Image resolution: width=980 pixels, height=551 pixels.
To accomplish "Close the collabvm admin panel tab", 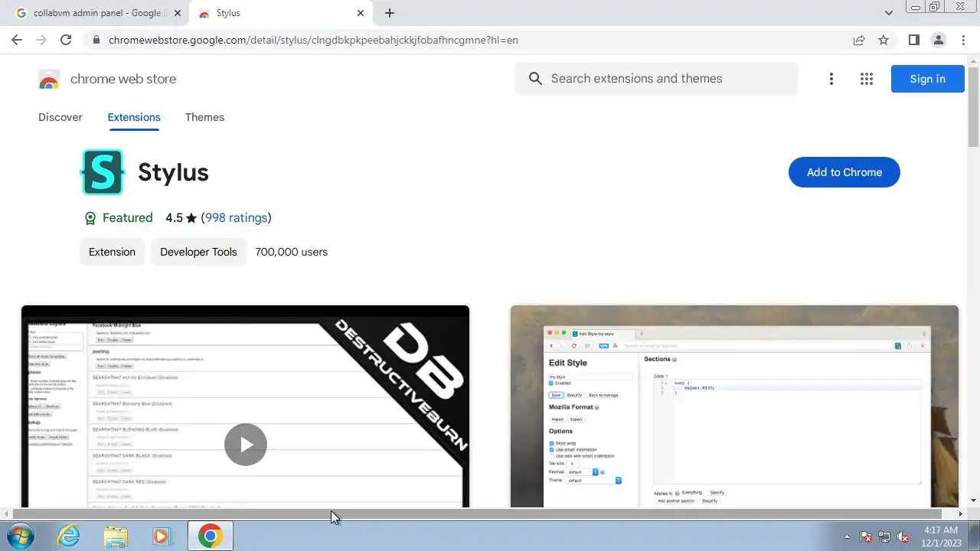I will click(178, 13).
